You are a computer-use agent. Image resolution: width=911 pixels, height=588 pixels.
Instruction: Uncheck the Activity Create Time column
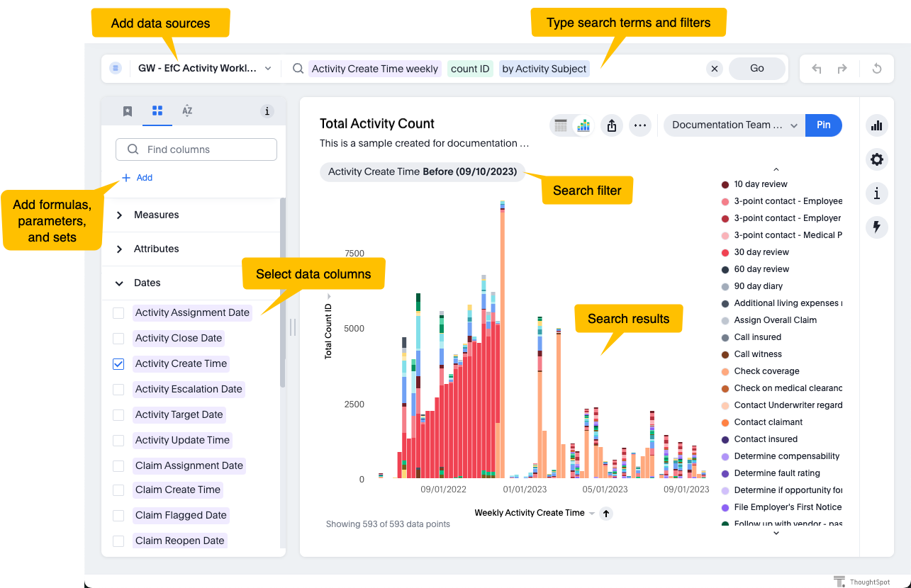pyautogui.click(x=118, y=363)
